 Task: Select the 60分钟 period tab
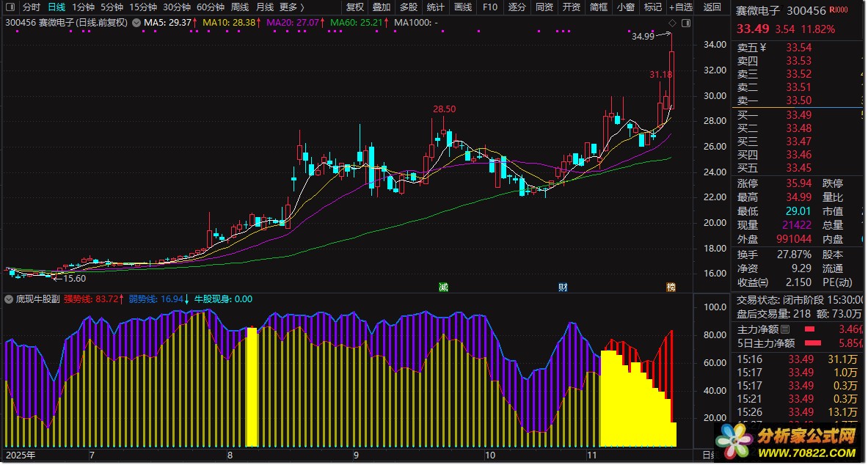[210, 7]
